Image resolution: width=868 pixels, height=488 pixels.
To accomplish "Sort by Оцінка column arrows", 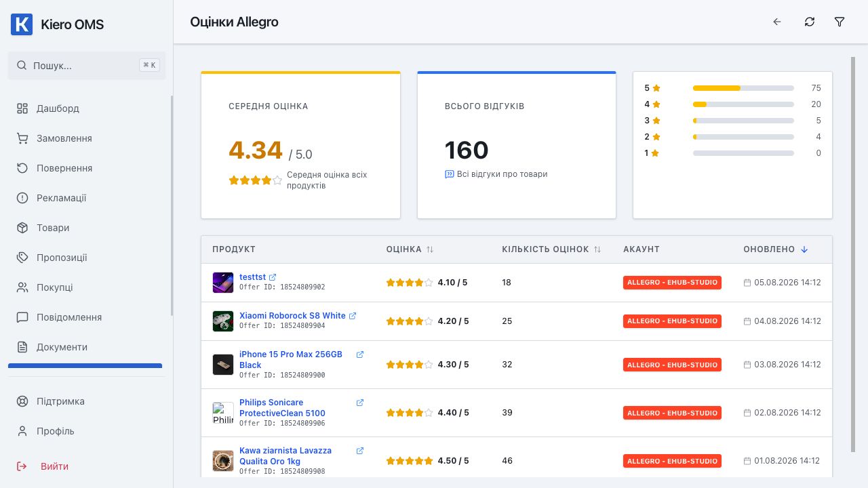I will click(430, 249).
